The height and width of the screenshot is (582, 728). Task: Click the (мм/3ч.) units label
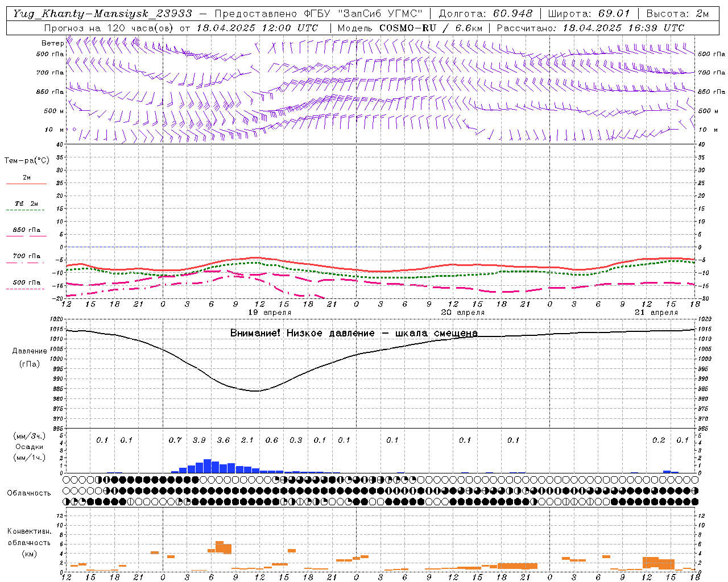pos(29,436)
